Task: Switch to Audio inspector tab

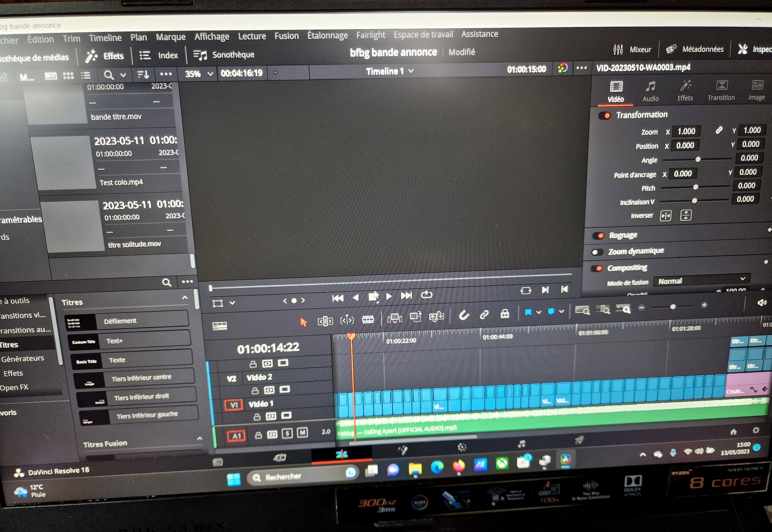Action: [650, 91]
